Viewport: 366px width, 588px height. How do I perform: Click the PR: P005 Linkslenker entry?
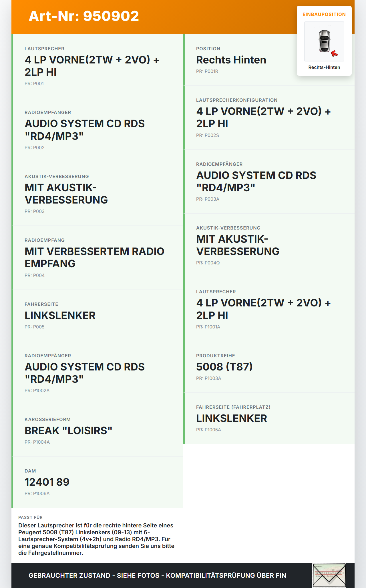[x=97, y=315]
